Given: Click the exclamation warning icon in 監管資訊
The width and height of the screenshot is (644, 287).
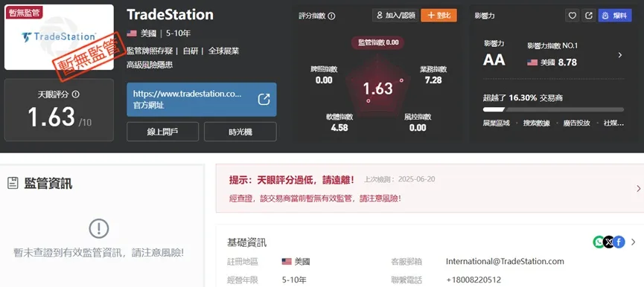Looking at the screenshot, I should [98, 229].
